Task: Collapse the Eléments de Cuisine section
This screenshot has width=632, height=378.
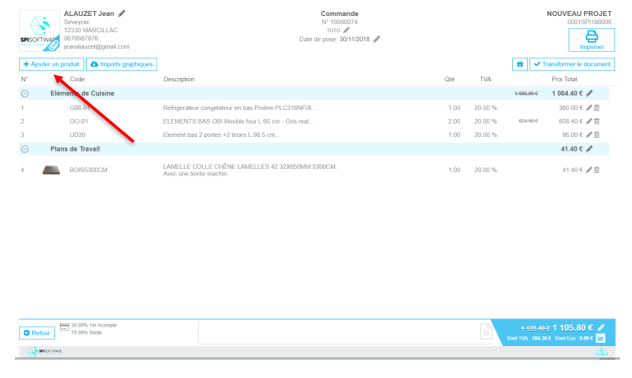Action: [25, 93]
